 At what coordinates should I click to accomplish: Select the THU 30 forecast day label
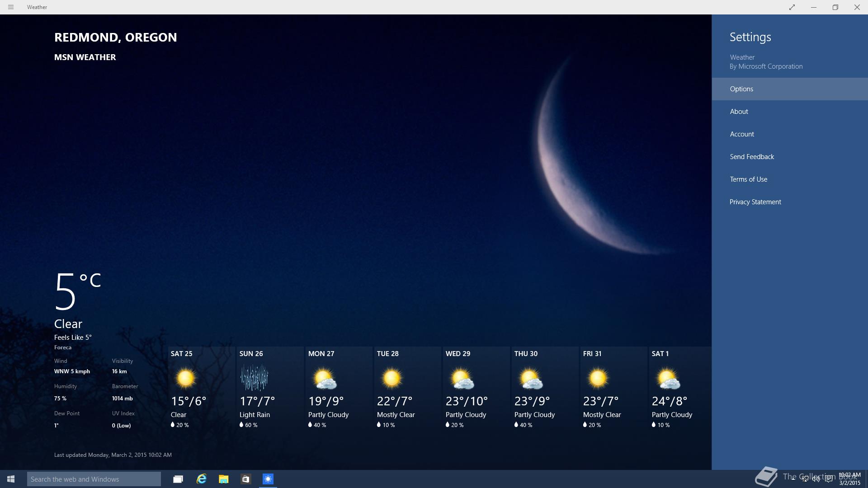526,354
